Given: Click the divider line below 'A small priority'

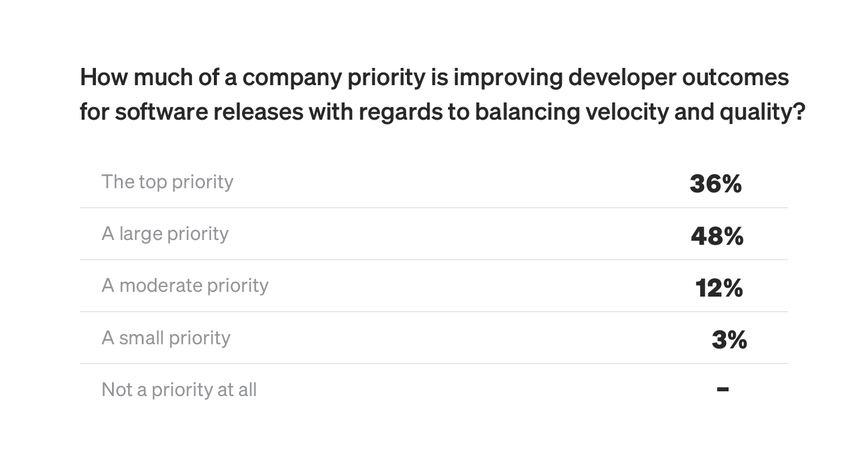Looking at the screenshot, I should tap(434, 363).
